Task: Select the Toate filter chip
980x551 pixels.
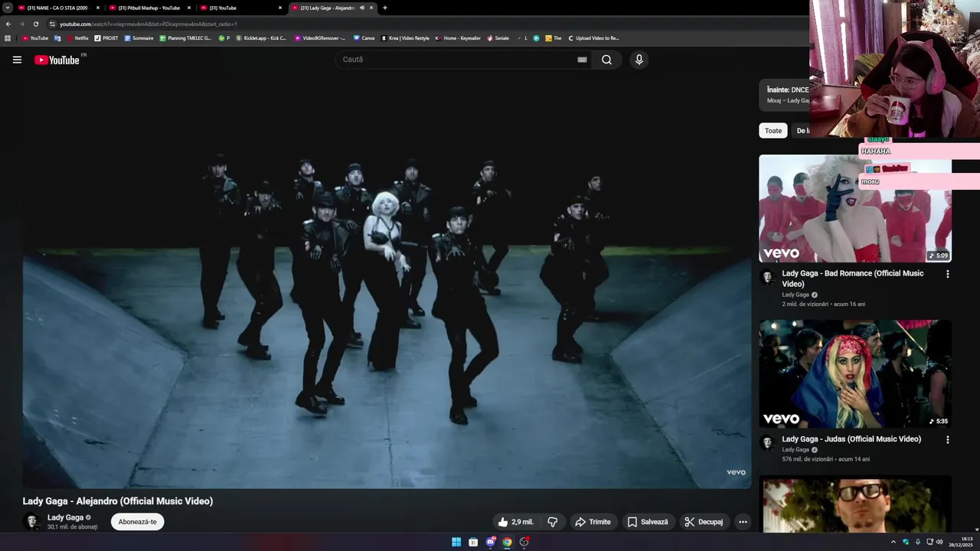Action: pyautogui.click(x=773, y=131)
